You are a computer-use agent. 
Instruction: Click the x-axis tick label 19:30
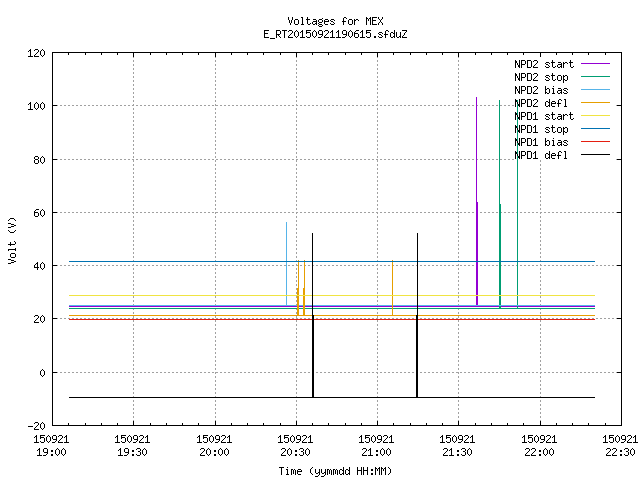[132, 453]
